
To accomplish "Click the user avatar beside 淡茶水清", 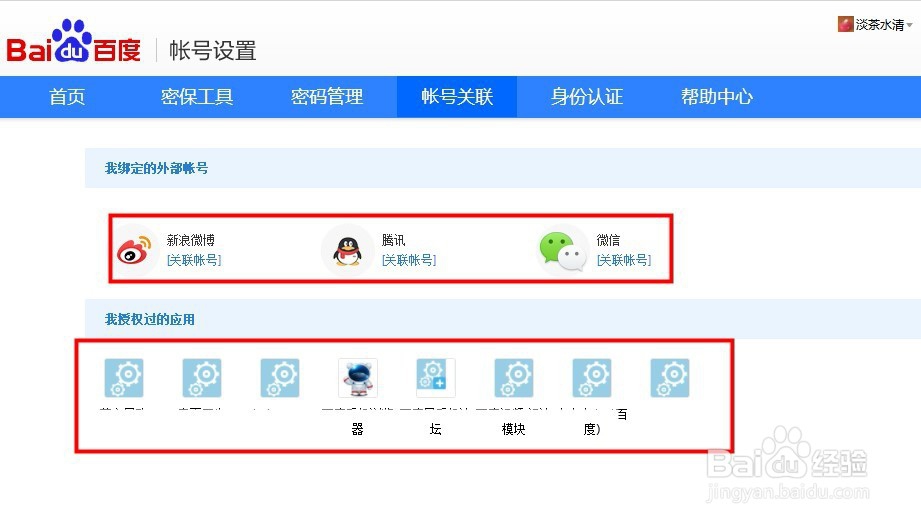I will (x=845, y=24).
